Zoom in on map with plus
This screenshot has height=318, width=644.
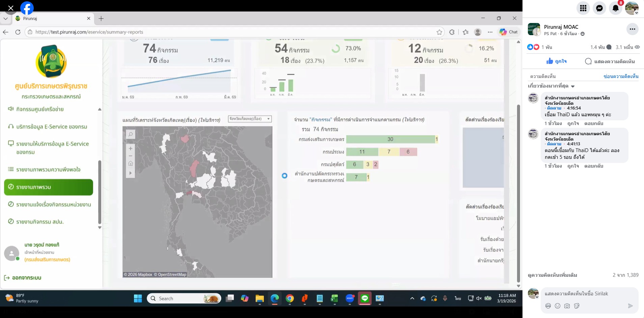click(x=131, y=148)
